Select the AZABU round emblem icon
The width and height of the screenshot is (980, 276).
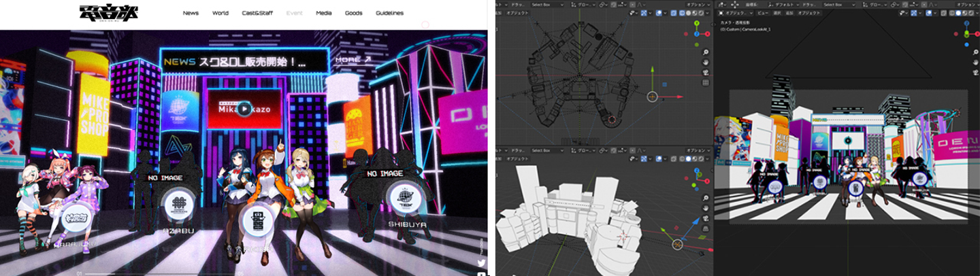179,205
